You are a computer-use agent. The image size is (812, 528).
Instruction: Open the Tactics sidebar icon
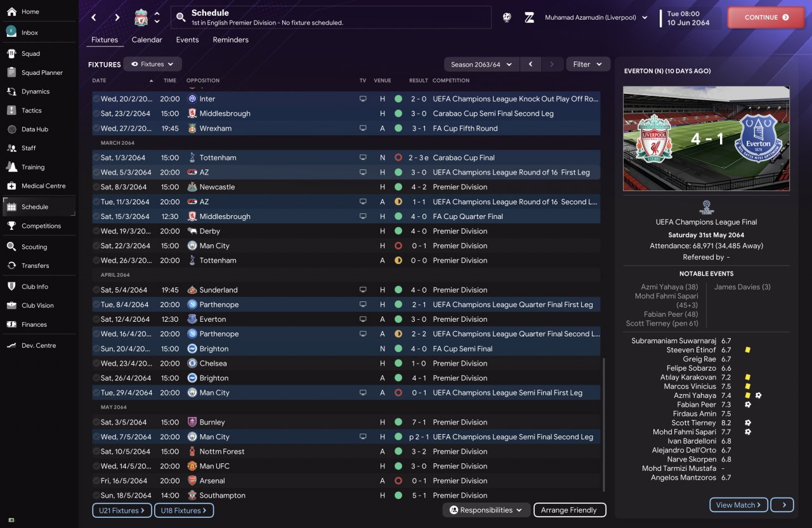pyautogui.click(x=11, y=110)
